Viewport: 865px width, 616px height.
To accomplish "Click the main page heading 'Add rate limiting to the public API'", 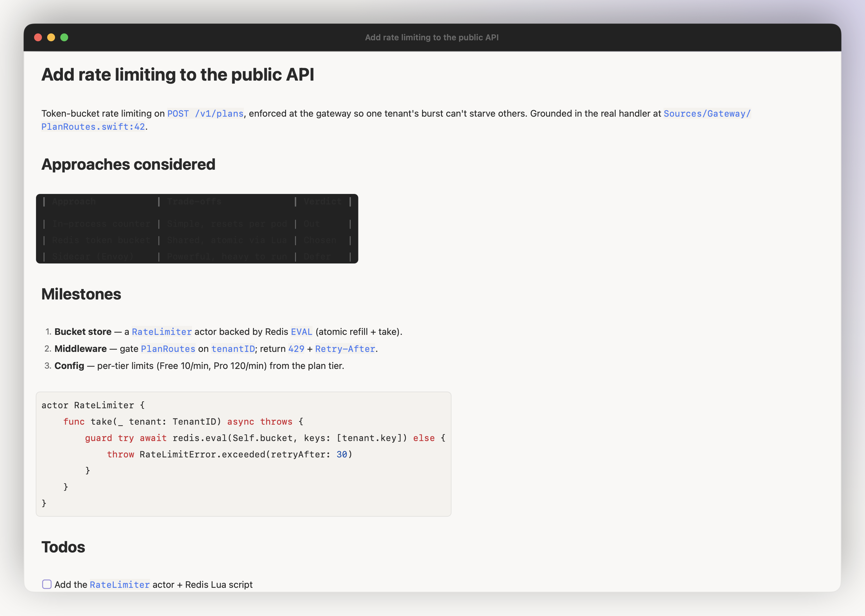I will click(x=178, y=74).
